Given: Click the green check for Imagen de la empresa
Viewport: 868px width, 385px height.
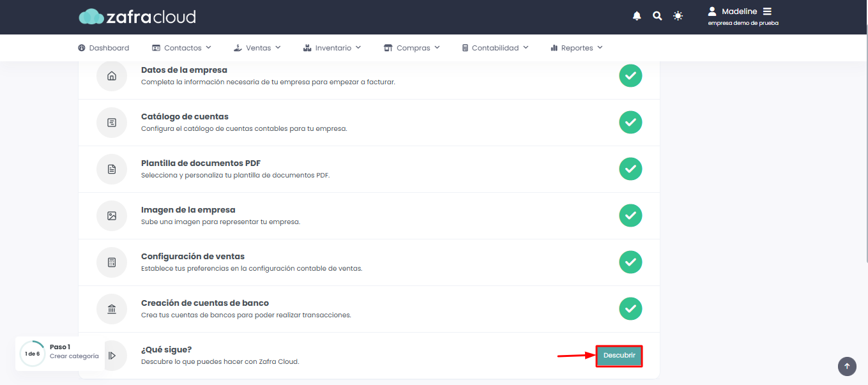Looking at the screenshot, I should (x=630, y=215).
